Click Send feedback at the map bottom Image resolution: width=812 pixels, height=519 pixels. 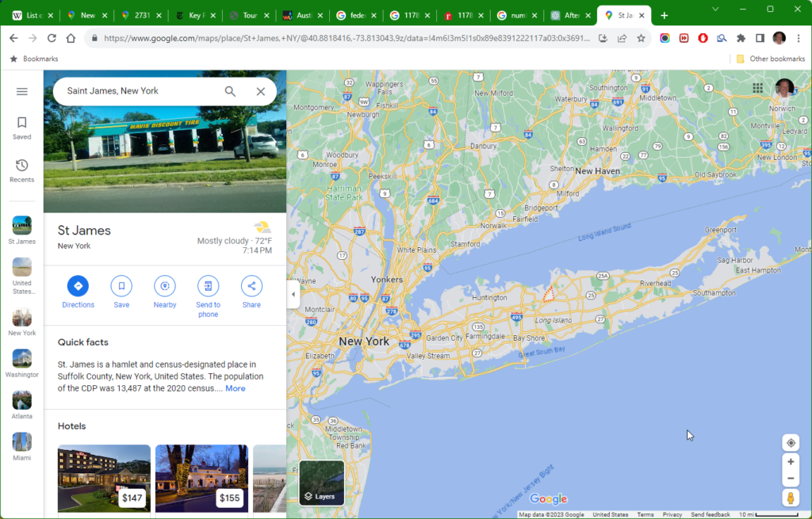(x=710, y=515)
